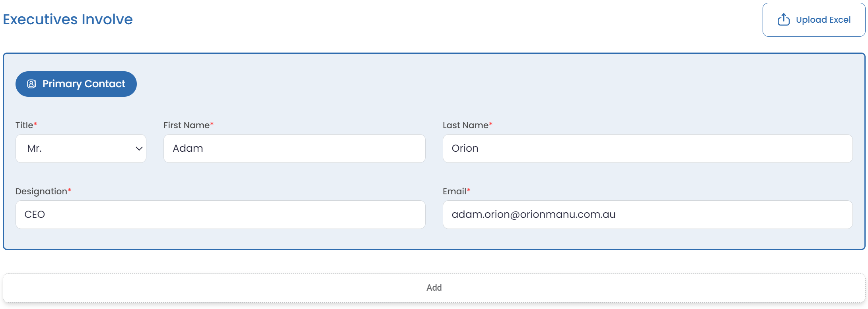Viewport: 868px width, 309px height.
Task: Click the First Name label text
Action: point(186,125)
